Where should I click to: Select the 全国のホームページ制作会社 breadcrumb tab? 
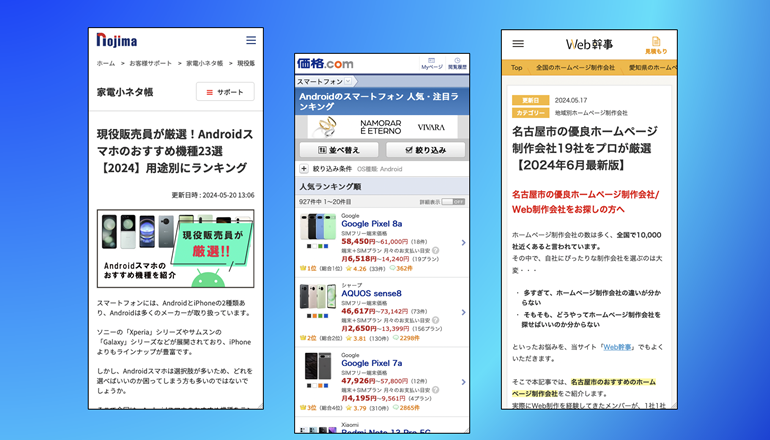575,68
